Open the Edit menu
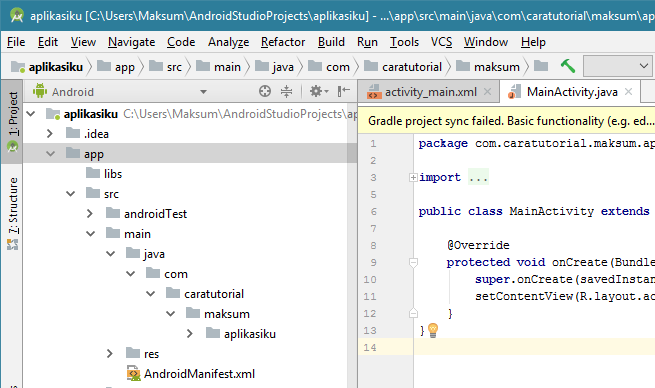 tap(48, 42)
